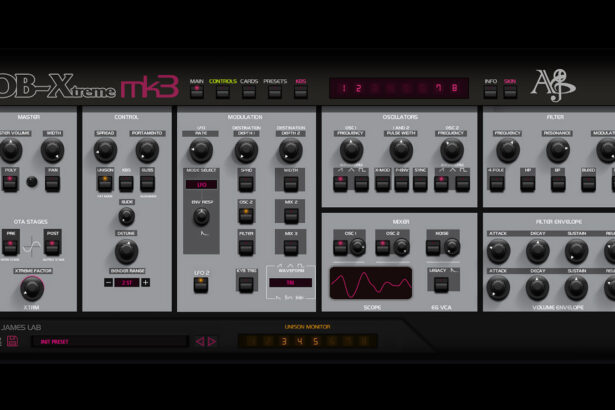Enable the WIDTH modulation destination switch
The image size is (615, 410).
click(x=291, y=184)
